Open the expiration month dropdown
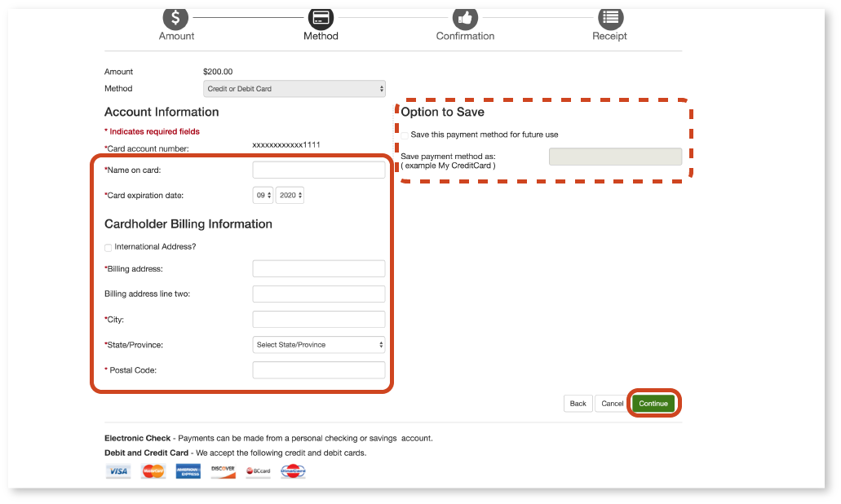The image size is (841, 504). click(x=263, y=195)
